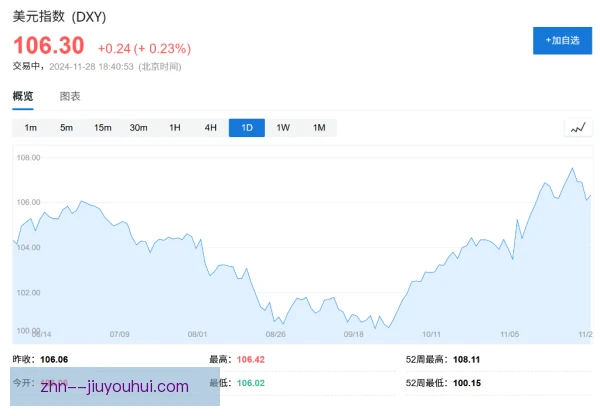The image size is (600, 416).
Task: Select the 1H interval
Action: [175, 128]
